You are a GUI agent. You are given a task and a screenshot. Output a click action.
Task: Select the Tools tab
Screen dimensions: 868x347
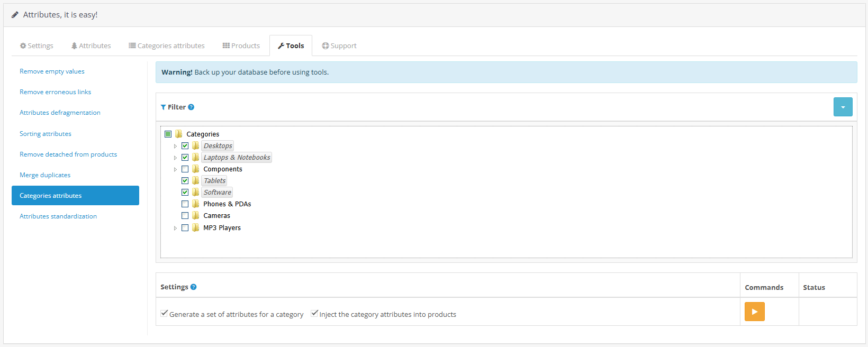291,45
